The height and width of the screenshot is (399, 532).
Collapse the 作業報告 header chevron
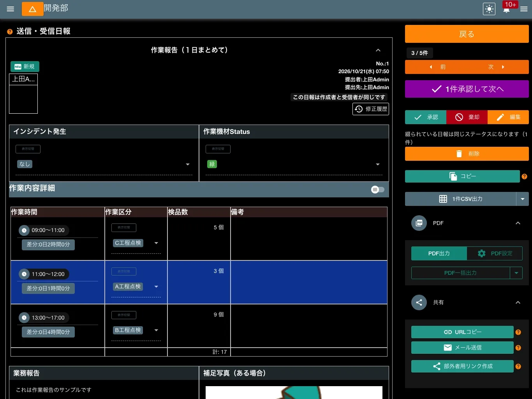tap(378, 50)
